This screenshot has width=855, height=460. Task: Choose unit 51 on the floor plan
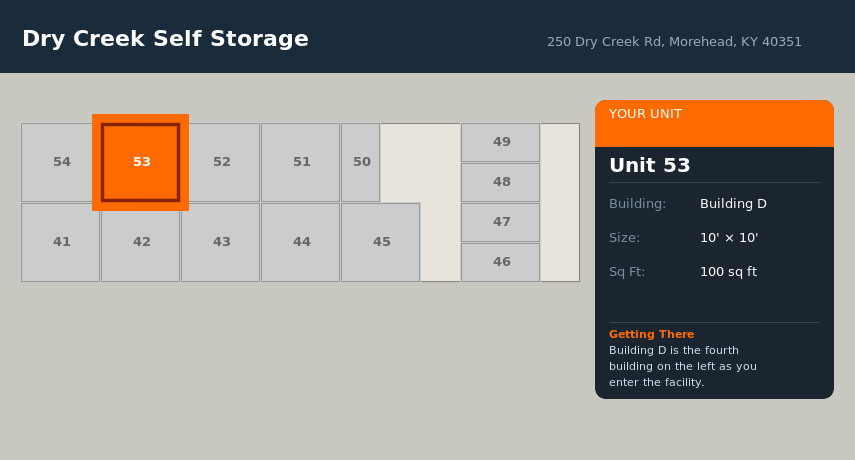tap(301, 162)
